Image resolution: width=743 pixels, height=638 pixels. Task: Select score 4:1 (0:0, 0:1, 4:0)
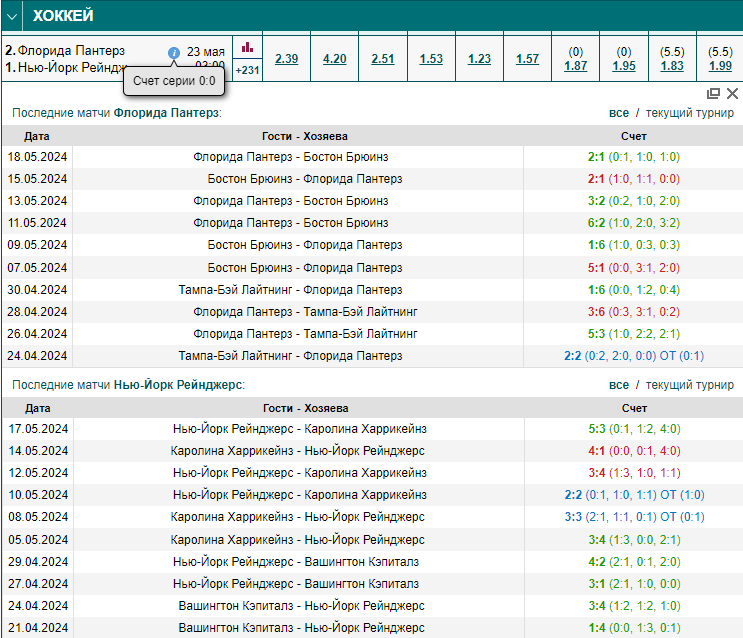click(x=634, y=451)
